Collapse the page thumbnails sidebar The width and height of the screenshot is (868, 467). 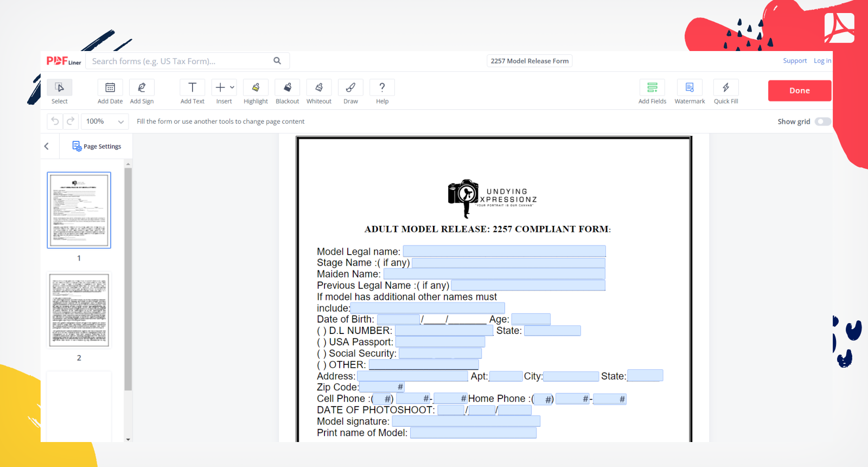pyautogui.click(x=47, y=146)
